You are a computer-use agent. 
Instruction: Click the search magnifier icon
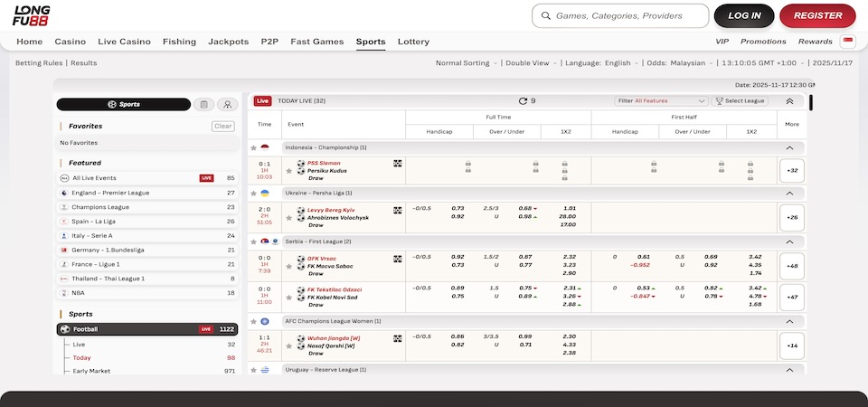click(546, 16)
